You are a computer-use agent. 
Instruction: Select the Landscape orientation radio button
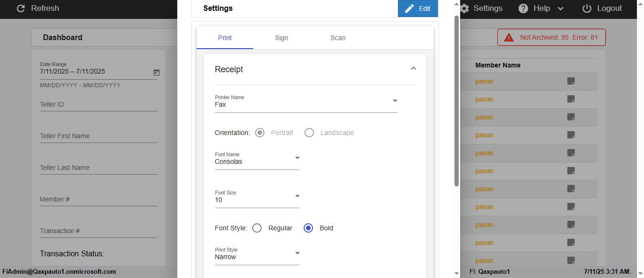pos(309,133)
